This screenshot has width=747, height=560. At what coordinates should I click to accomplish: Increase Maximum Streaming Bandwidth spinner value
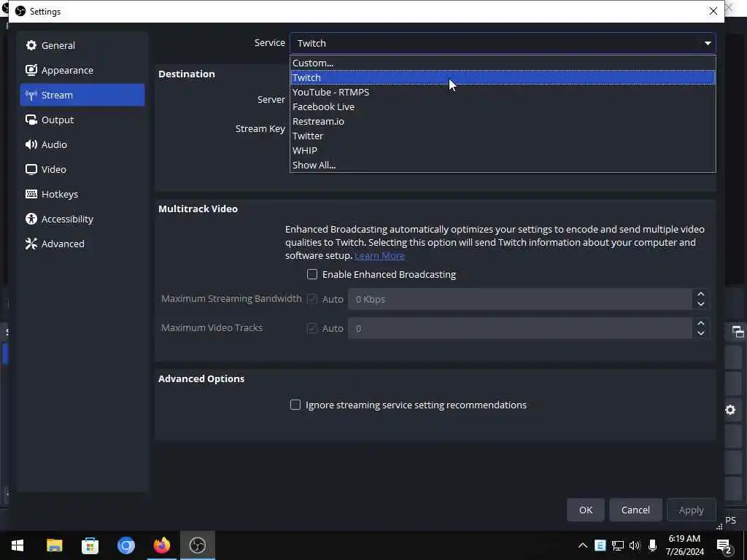701,295
